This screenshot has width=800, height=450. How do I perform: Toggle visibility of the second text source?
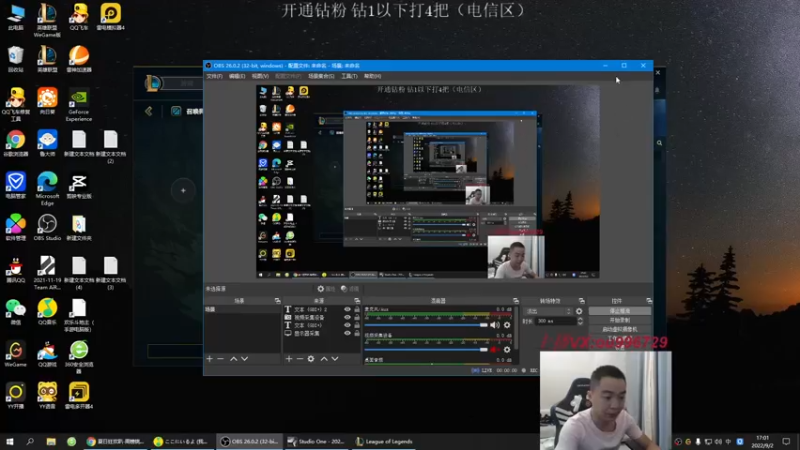[347, 325]
